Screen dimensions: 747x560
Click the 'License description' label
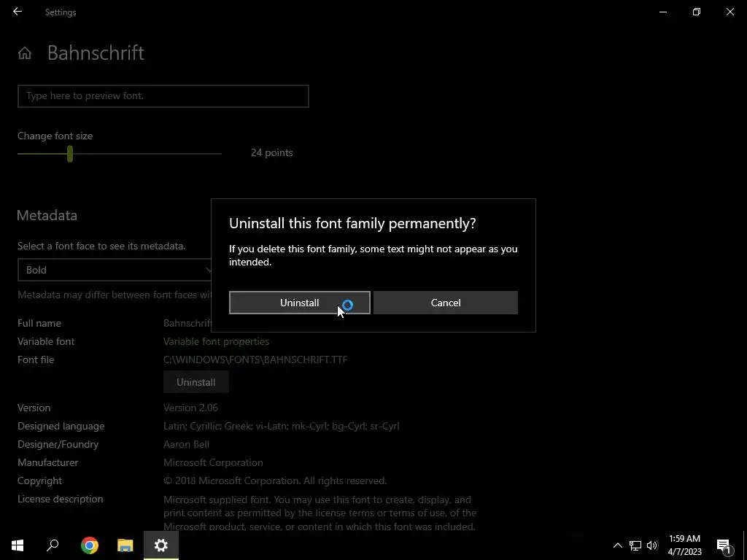60,499
